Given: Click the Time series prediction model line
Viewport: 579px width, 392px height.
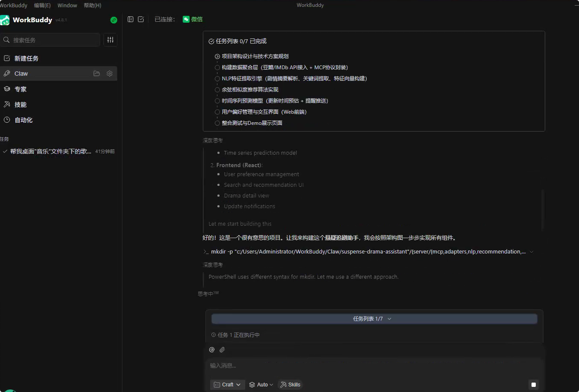Looking at the screenshot, I should click(x=260, y=153).
